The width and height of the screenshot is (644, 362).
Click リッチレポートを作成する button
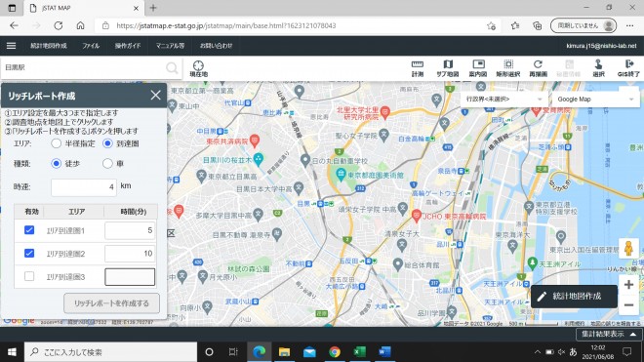point(111,303)
